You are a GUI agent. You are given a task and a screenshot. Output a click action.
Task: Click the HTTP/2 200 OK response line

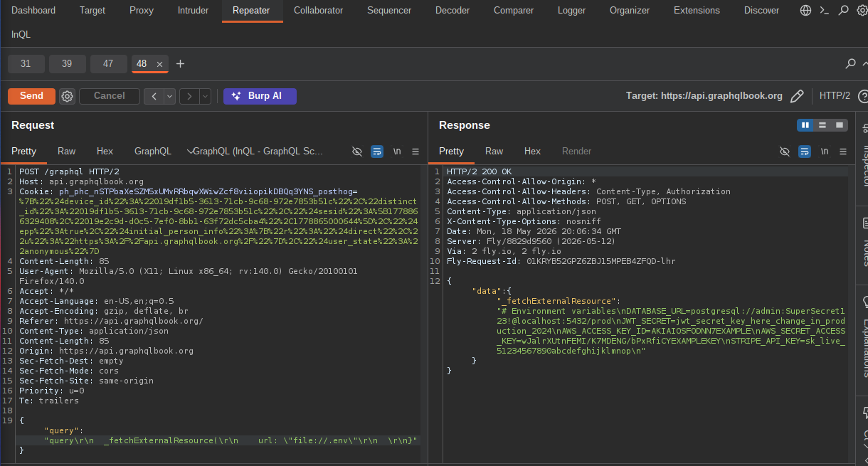479,171
